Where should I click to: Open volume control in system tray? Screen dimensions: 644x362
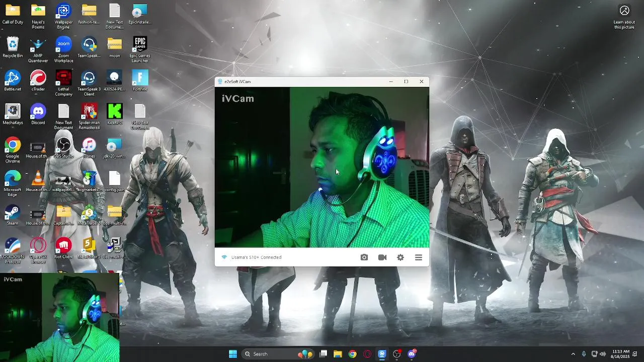pos(603,354)
